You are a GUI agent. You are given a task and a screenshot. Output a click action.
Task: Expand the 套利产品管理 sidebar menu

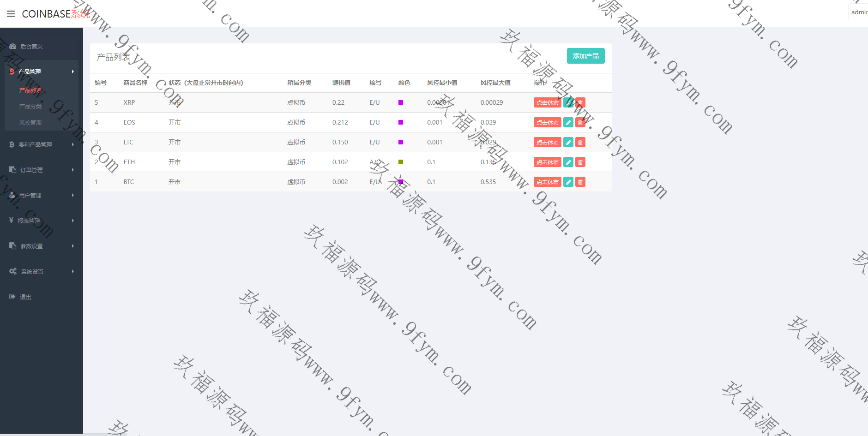pyautogui.click(x=36, y=144)
